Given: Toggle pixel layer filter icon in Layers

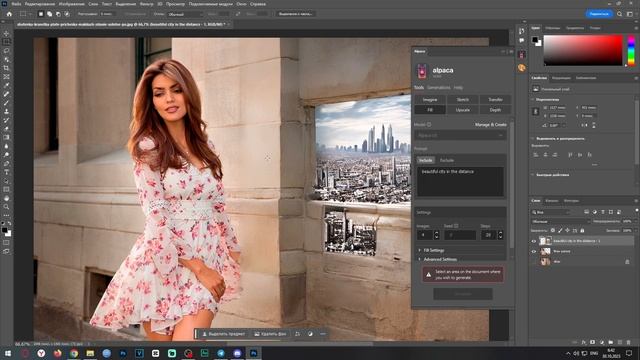Looking at the screenshot, I should click(x=586, y=212).
